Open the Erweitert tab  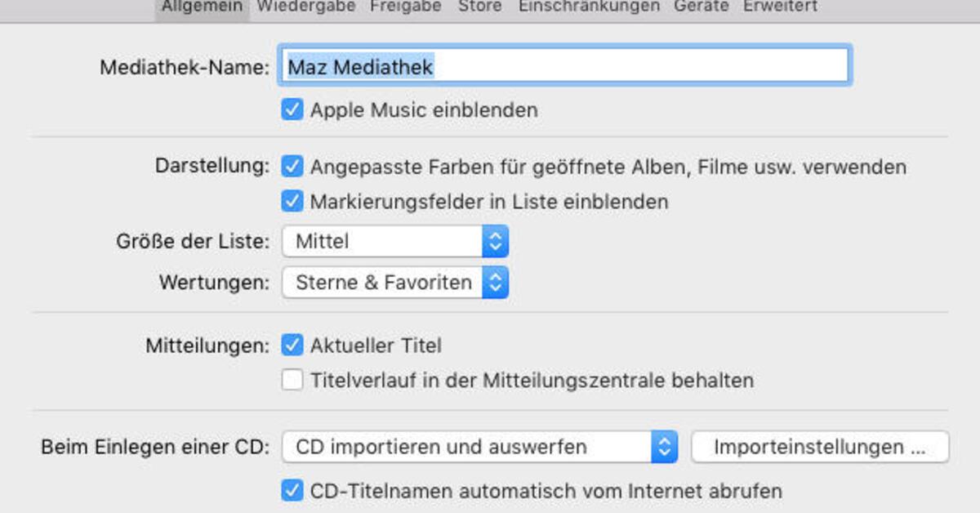pos(779,7)
